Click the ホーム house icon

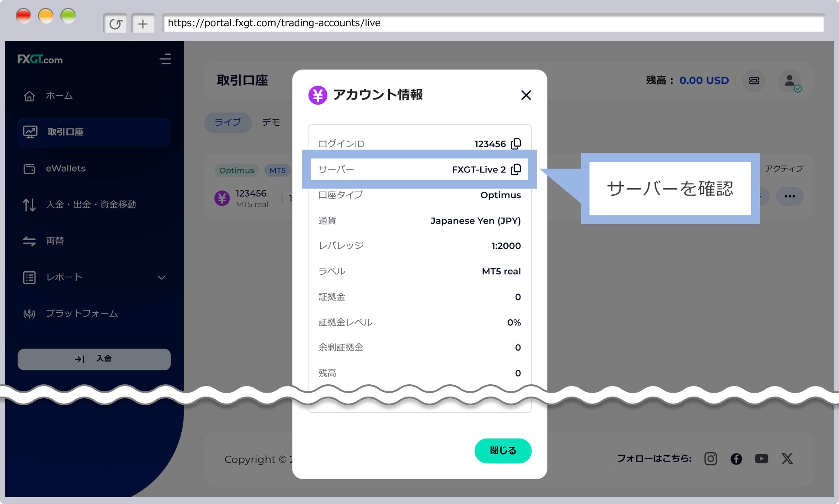point(29,96)
